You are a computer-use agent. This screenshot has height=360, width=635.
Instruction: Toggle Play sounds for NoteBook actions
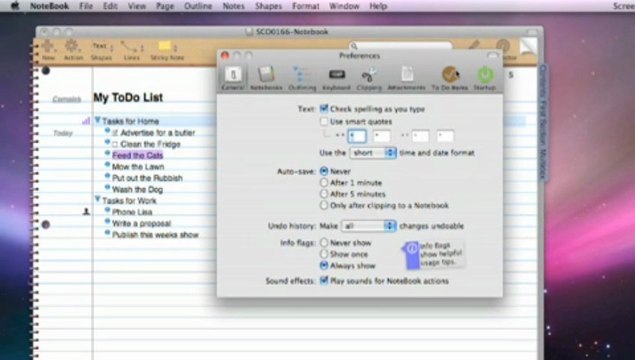tap(324, 280)
